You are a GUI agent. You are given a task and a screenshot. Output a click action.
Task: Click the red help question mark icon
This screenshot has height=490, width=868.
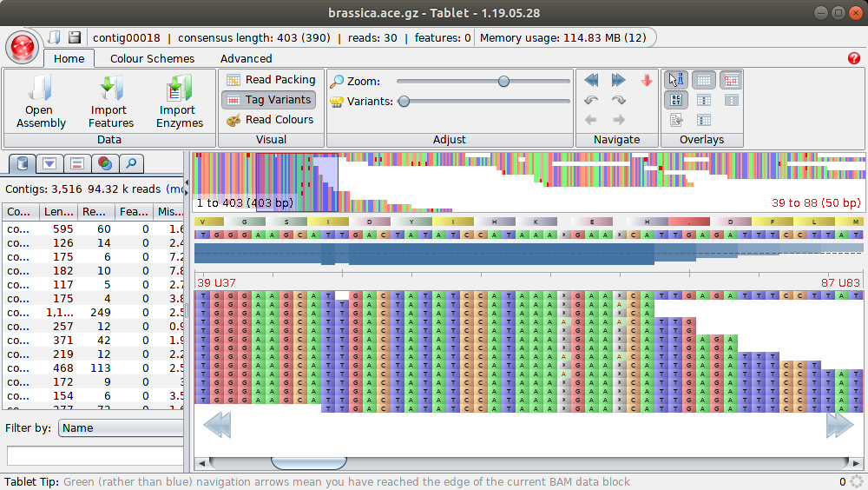[853, 58]
